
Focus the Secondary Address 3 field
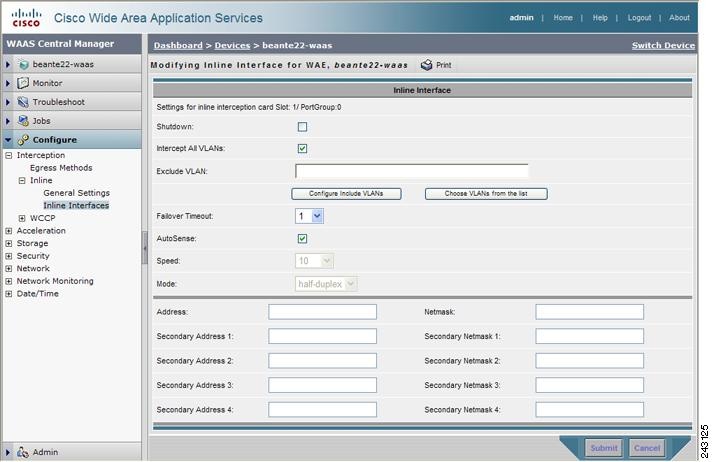point(322,385)
